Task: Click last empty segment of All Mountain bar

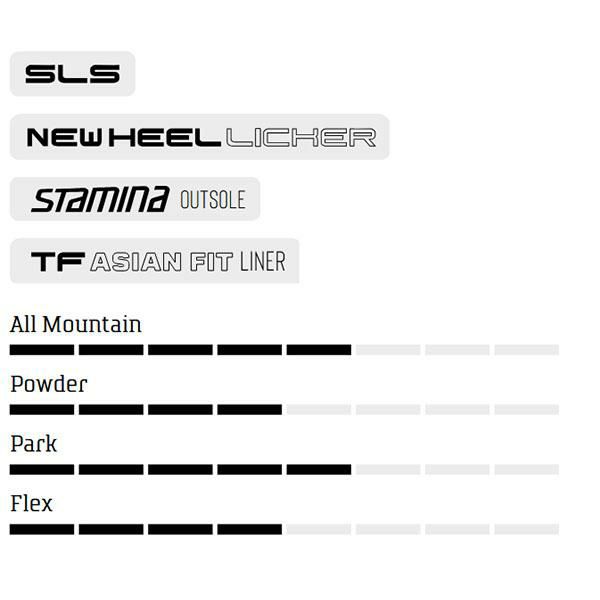Action: (526, 350)
